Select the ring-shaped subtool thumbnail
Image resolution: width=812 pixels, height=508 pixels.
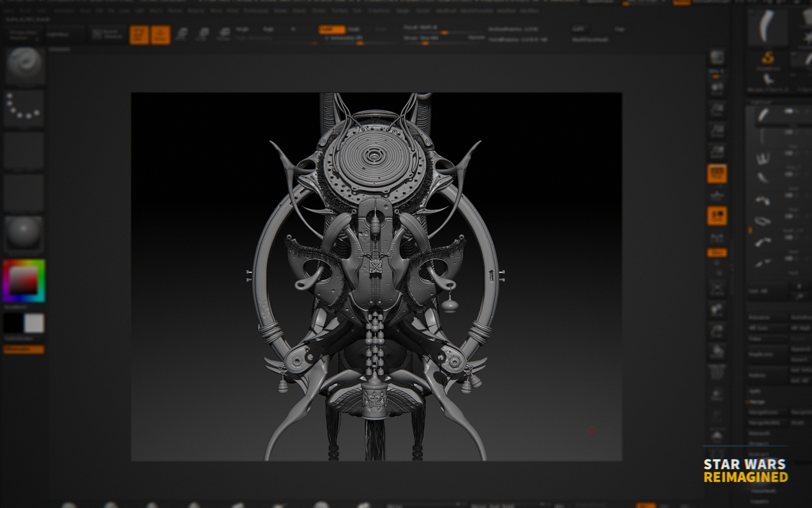coord(763,221)
